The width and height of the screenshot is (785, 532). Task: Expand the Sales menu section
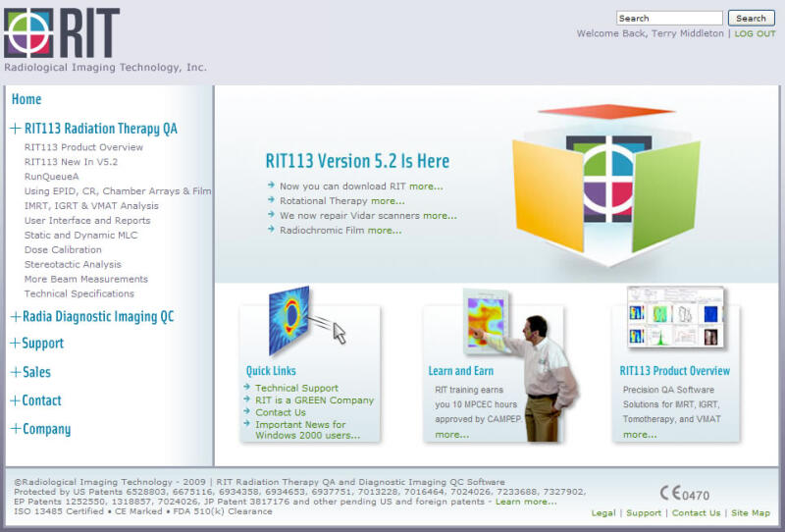[x=16, y=372]
